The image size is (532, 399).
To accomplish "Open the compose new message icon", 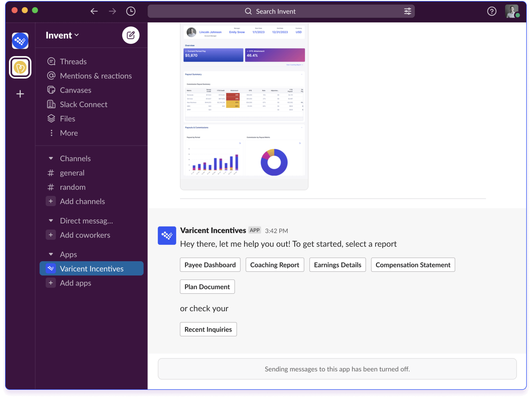I will coord(131,35).
